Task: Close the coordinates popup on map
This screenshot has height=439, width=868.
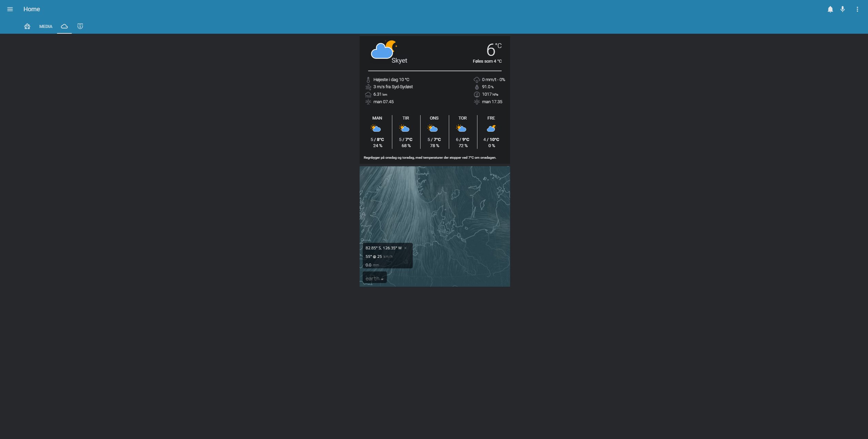Action: 405,248
